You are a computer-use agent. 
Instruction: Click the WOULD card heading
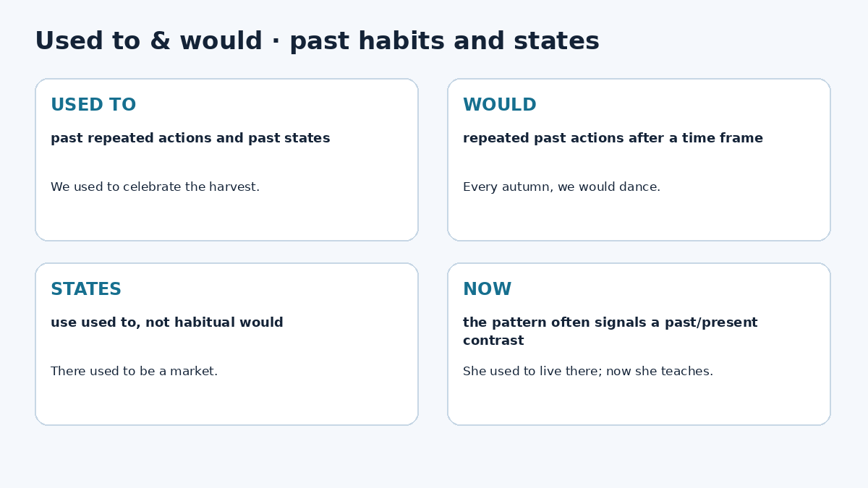pos(500,106)
